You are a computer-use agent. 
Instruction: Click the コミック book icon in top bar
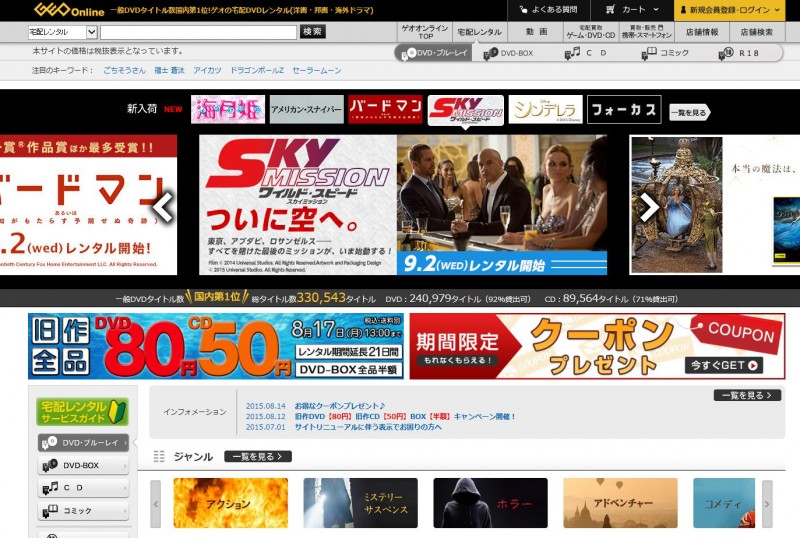(x=649, y=53)
